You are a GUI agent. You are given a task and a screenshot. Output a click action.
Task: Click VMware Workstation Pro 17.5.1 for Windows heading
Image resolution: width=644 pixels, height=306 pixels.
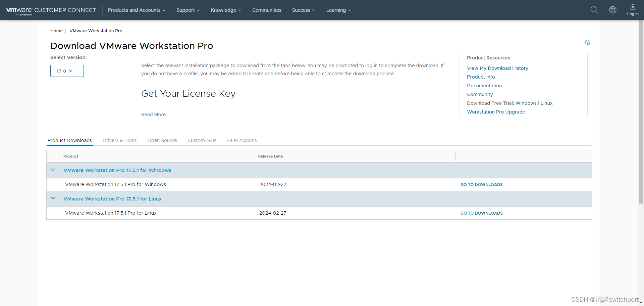click(117, 170)
